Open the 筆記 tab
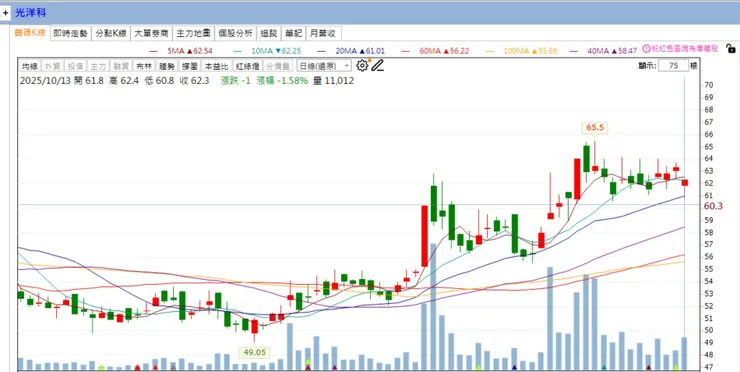The height and width of the screenshot is (372, 740). [x=293, y=33]
